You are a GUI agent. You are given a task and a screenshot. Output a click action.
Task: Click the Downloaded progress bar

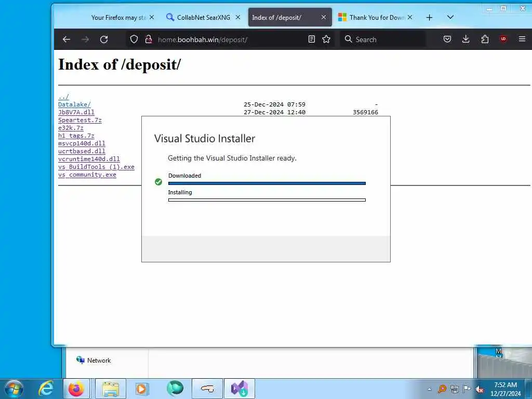(x=267, y=183)
